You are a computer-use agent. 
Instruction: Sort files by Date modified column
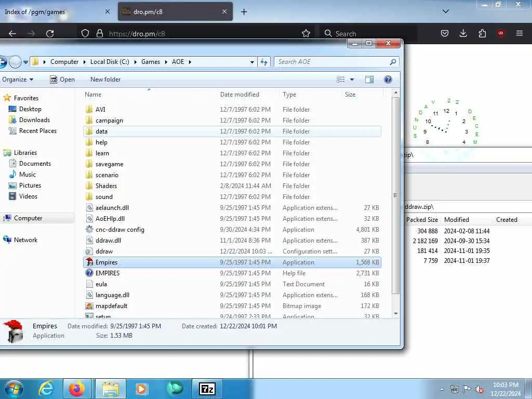[x=248, y=95]
